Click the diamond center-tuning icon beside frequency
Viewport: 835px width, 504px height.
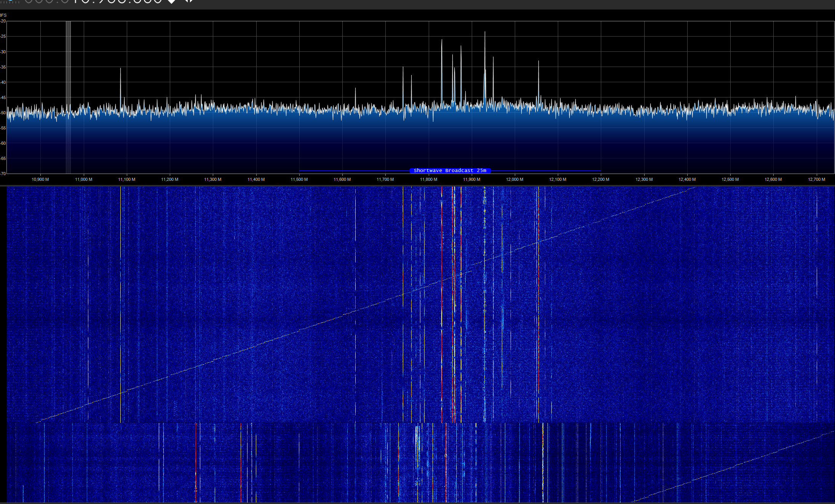click(172, 2)
